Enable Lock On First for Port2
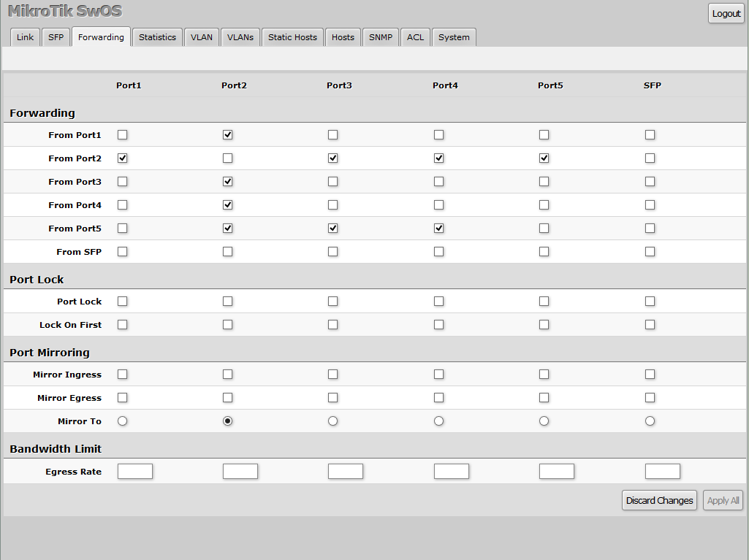The height and width of the screenshot is (560, 749). [x=228, y=325]
